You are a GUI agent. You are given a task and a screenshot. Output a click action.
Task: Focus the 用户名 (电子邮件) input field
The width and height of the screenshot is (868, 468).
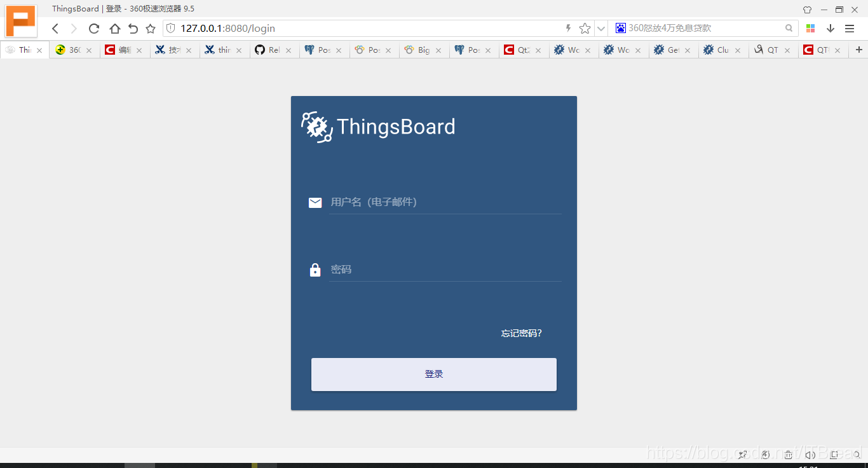[x=445, y=202]
